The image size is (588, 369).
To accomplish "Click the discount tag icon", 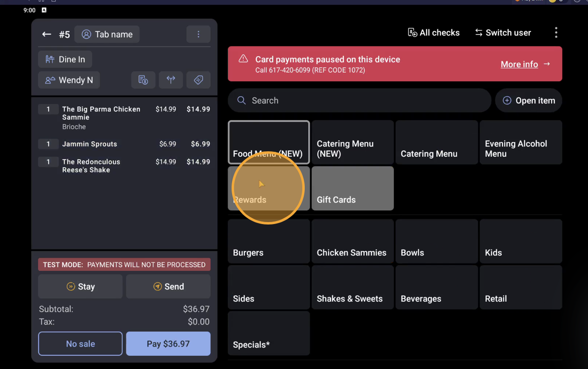I will [x=198, y=80].
